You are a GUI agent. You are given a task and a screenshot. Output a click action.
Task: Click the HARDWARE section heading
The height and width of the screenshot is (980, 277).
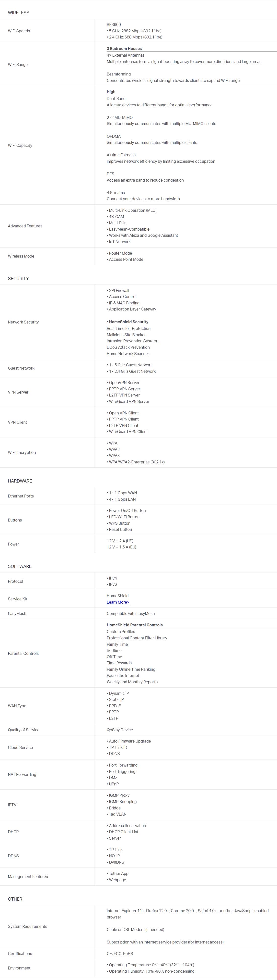pyautogui.click(x=20, y=481)
